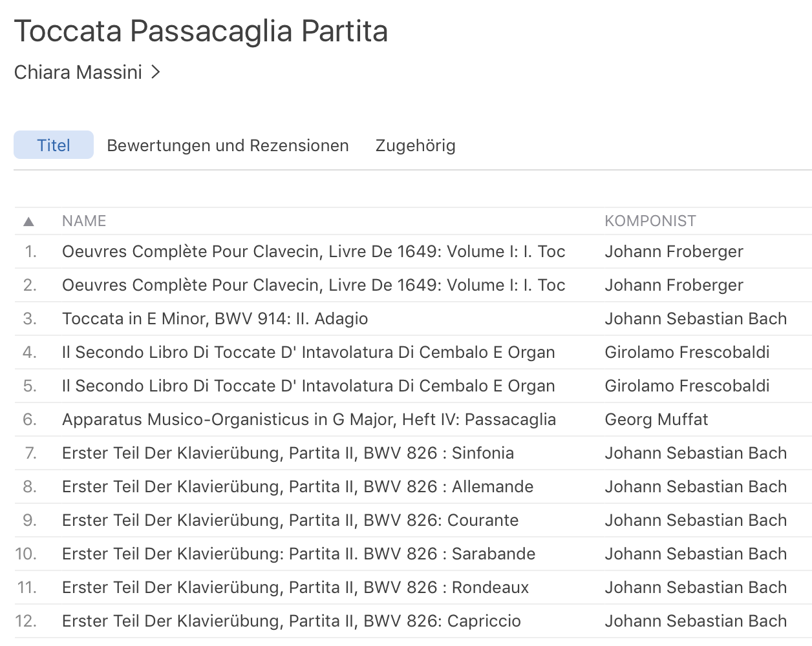Viewport: 812px width, 646px height.
Task: Open artist page Chiara Massini
Action: coord(78,72)
